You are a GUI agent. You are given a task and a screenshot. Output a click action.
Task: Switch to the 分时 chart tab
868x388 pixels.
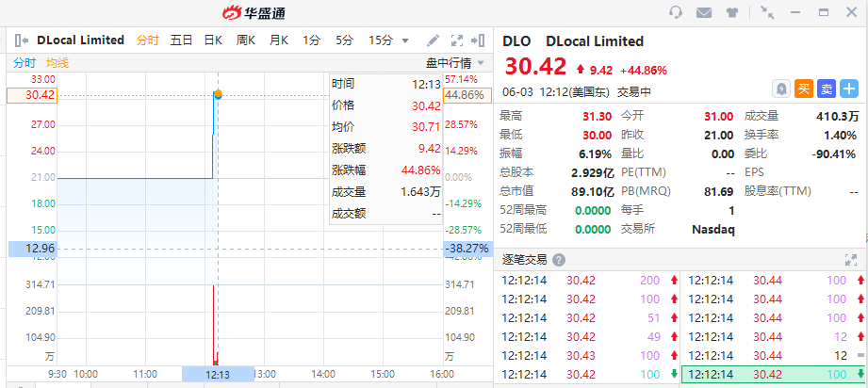click(x=147, y=40)
